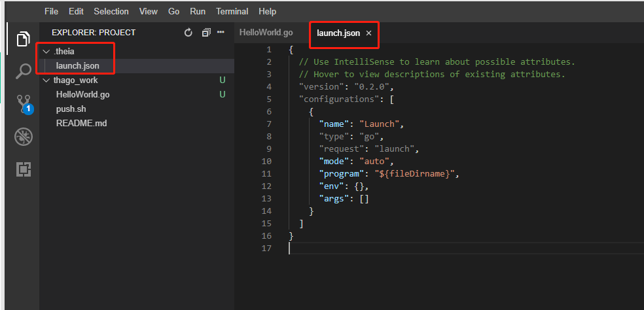Click the "request" key on line 9
Screen dimensions: 644x310
(x=342, y=148)
